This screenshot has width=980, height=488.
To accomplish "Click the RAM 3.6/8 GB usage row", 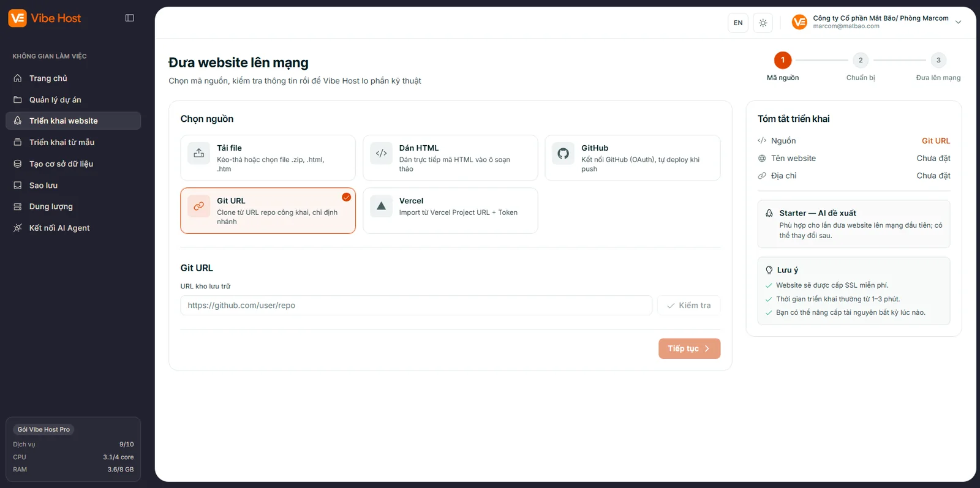I will coord(73,470).
